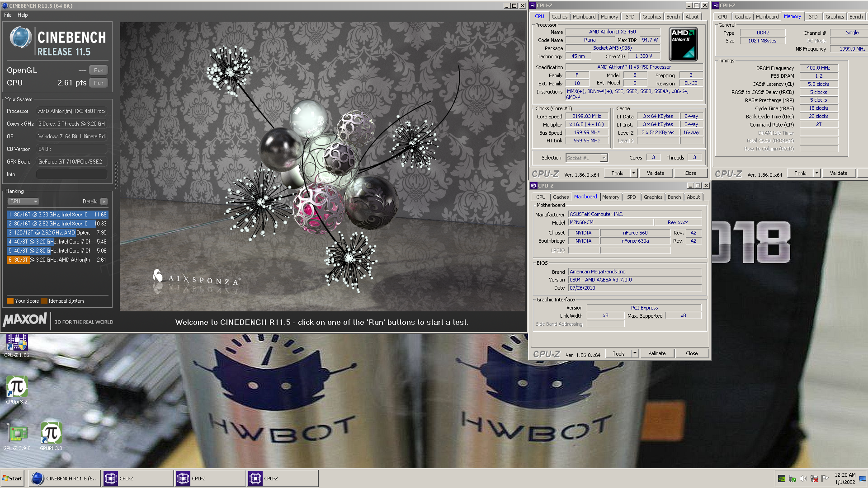Image resolution: width=868 pixels, height=488 pixels.
Task: Run the OpenGL benchmark
Action: click(x=99, y=70)
